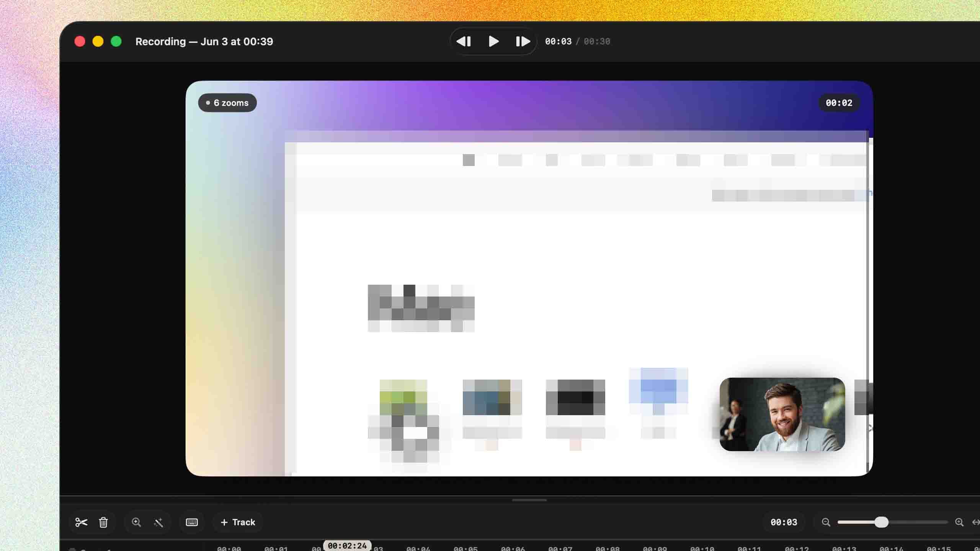Step back one frame

464,41
